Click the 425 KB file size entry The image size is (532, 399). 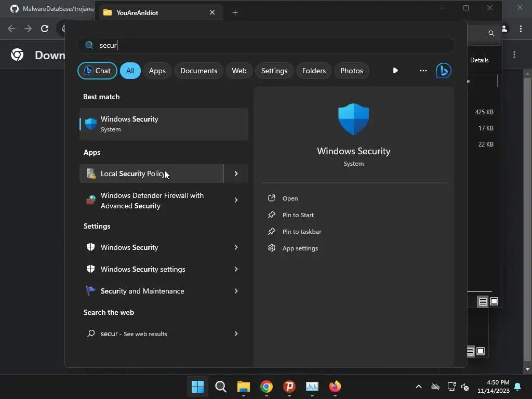[484, 112]
